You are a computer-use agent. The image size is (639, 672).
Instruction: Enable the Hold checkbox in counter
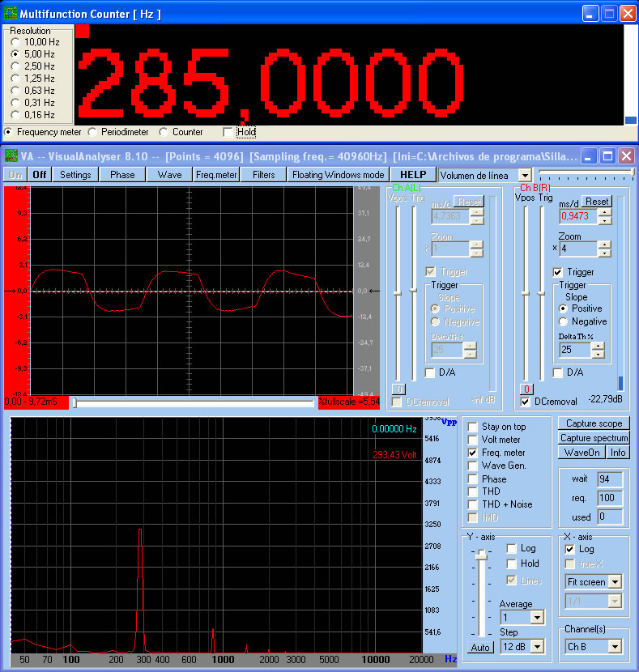point(228,132)
